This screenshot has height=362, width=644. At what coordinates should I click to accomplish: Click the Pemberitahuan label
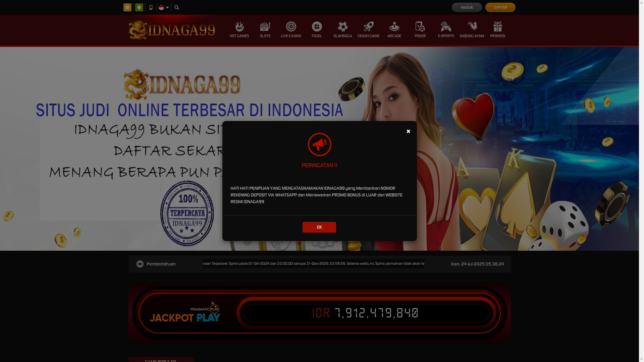tap(161, 264)
